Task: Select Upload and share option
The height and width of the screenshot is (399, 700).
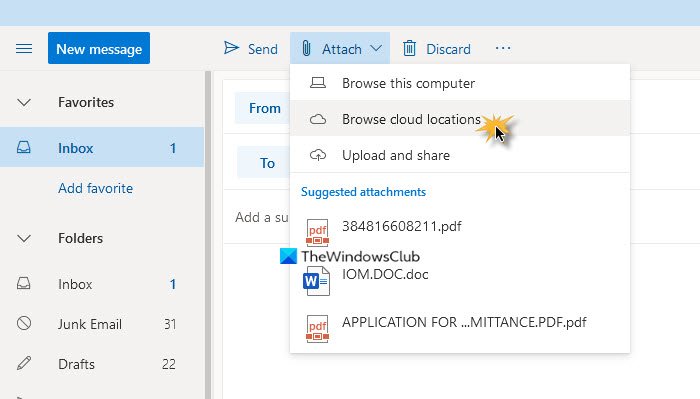Action: point(460,155)
